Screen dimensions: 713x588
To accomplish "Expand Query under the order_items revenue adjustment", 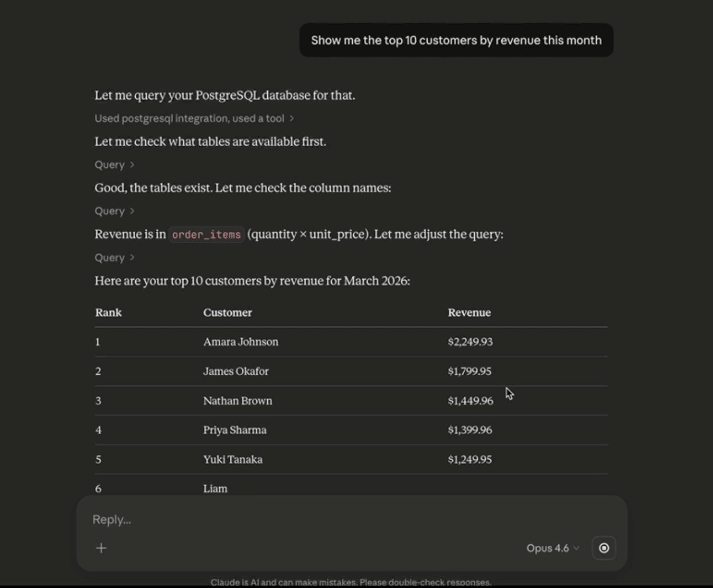I will click(x=114, y=258).
